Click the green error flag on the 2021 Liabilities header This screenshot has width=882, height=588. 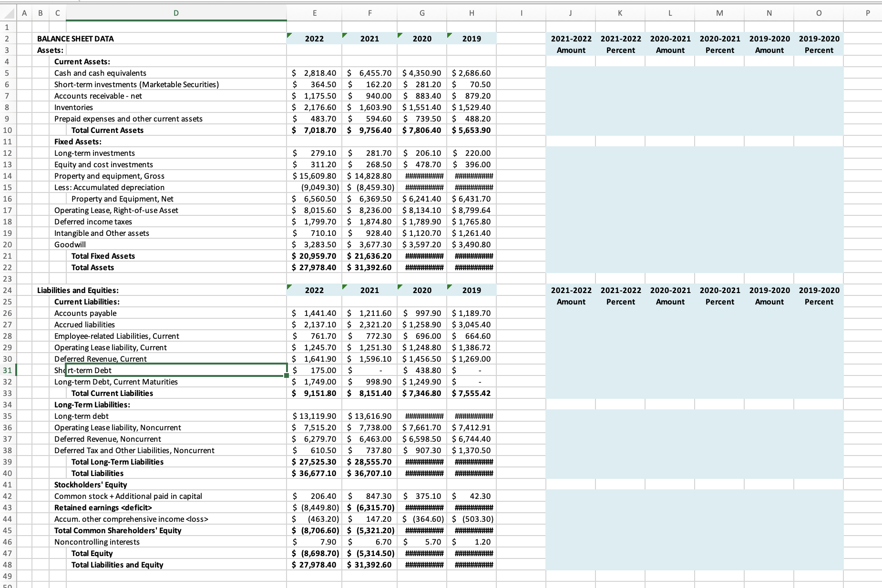click(344, 287)
